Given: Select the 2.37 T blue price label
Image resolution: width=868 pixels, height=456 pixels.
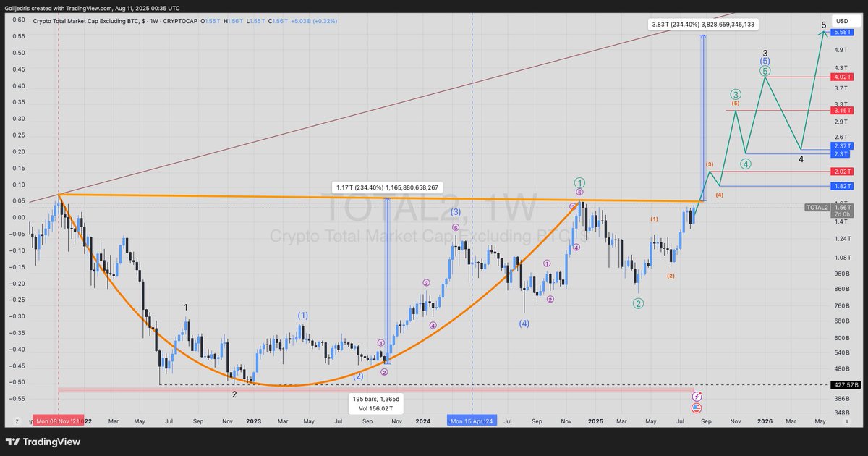Looking at the screenshot, I should [x=842, y=145].
